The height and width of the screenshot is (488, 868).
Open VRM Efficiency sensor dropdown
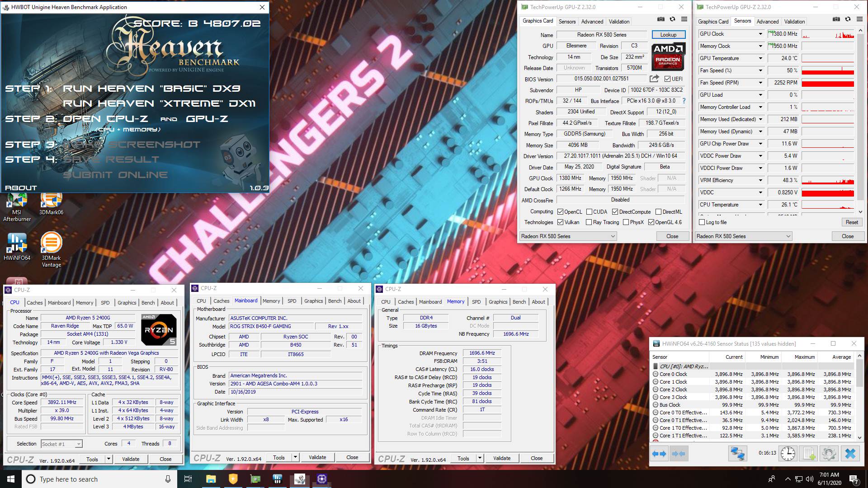click(760, 180)
